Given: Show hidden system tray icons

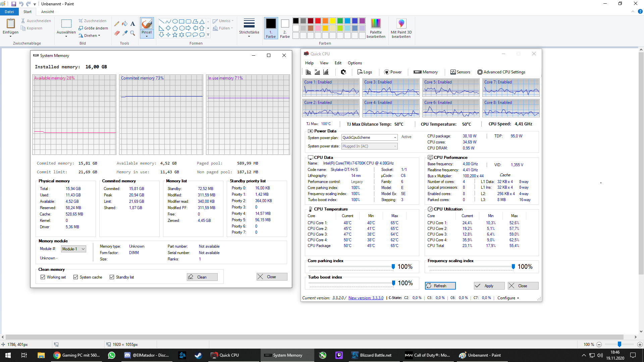Looking at the screenshot, I should (584, 355).
